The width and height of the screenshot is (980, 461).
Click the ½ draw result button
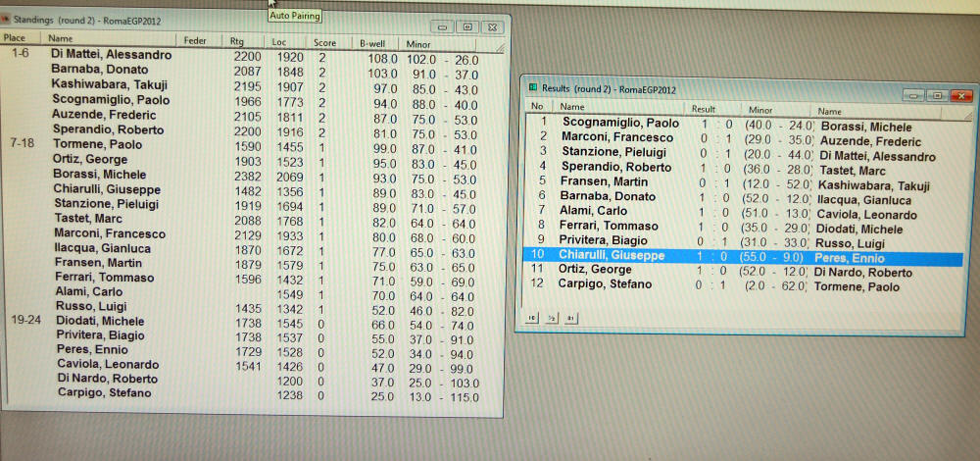click(551, 319)
